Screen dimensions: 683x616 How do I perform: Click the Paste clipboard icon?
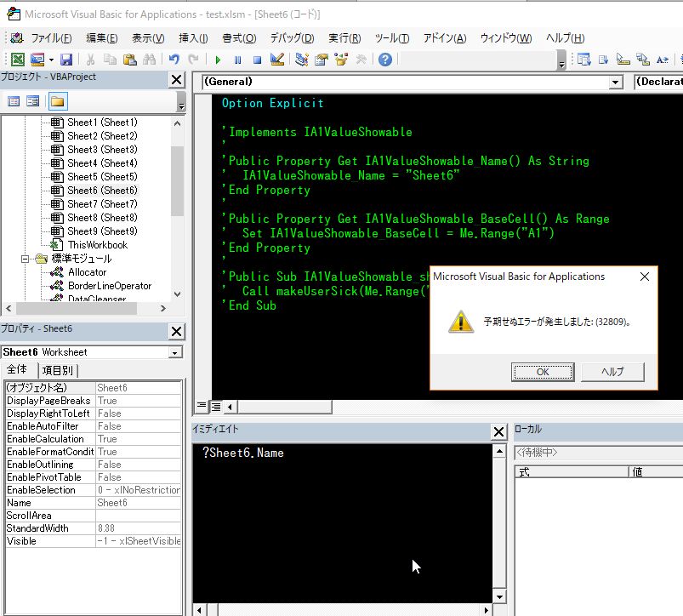pyautogui.click(x=130, y=59)
